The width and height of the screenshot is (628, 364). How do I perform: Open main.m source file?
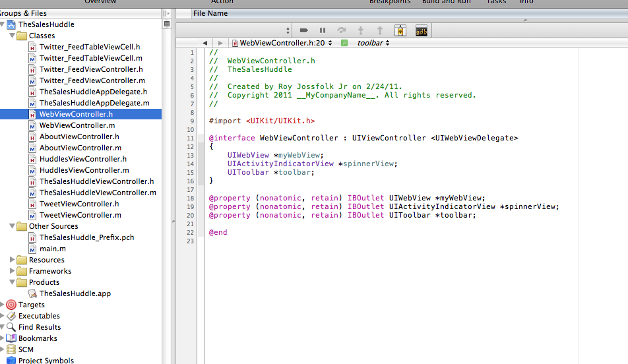click(53, 249)
